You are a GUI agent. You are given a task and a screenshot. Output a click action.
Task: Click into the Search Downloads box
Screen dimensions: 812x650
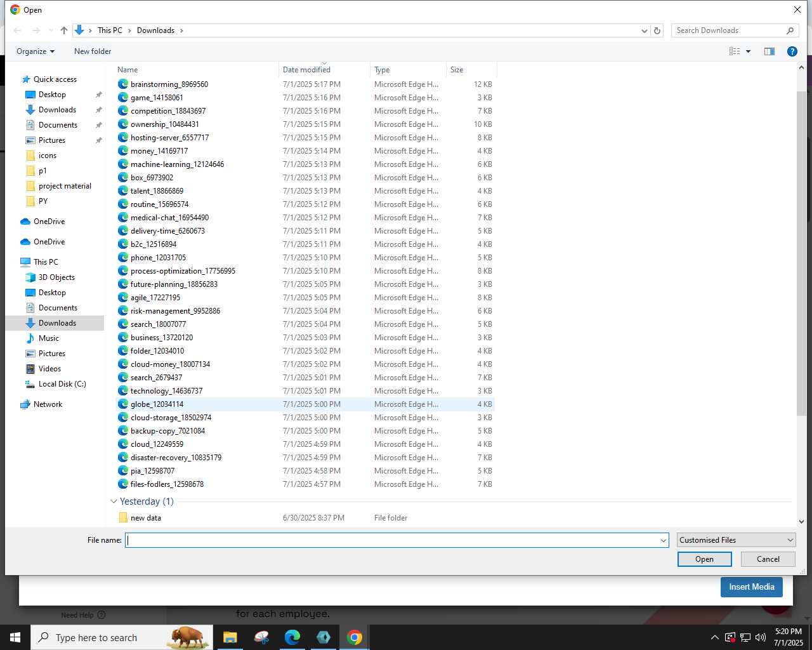[730, 30]
